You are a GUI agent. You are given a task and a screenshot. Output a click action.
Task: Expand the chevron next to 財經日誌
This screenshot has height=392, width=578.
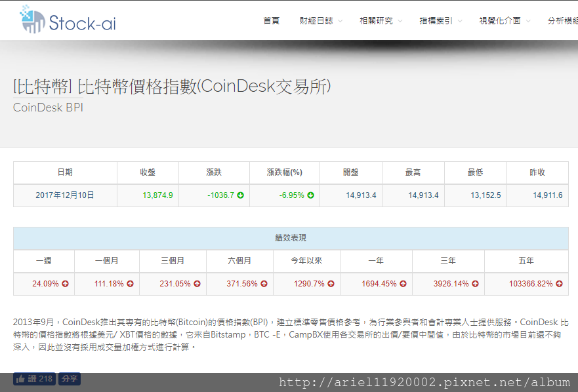point(341,21)
